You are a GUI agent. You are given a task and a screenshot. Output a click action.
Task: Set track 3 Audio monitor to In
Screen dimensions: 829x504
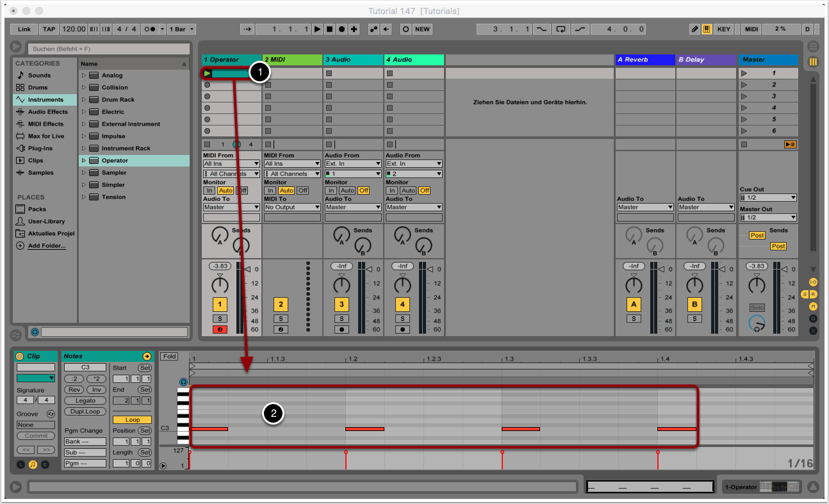coord(331,191)
